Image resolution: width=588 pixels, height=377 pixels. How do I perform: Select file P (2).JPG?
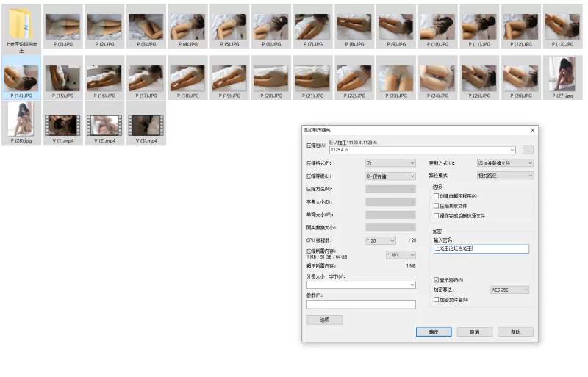tap(104, 27)
